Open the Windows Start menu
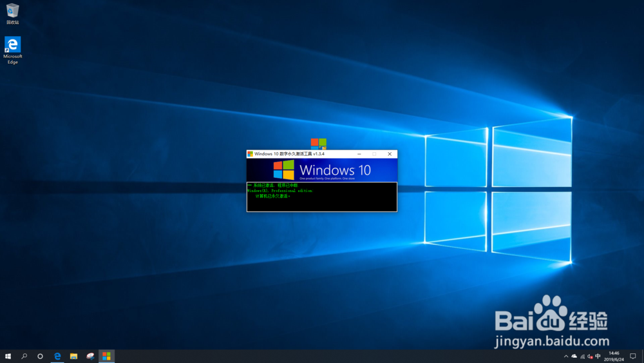Image resolution: width=644 pixels, height=363 pixels. pos(8,356)
